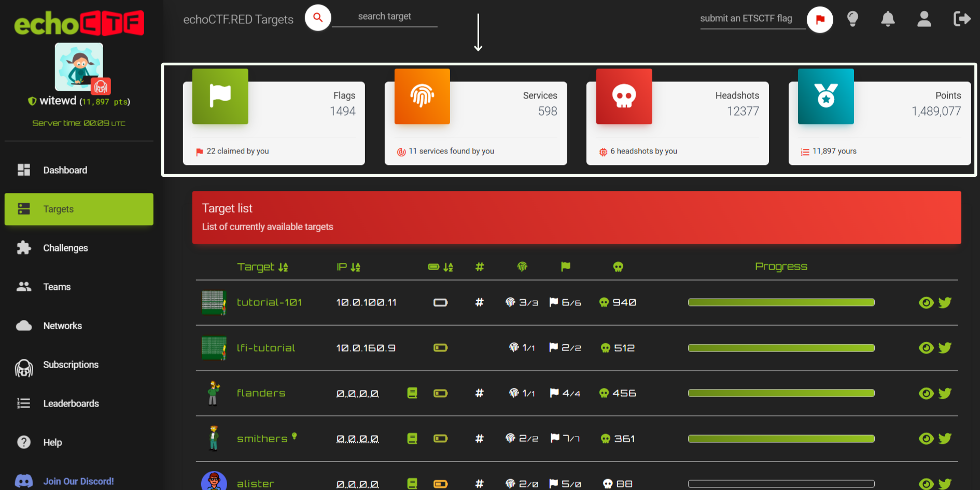Image resolution: width=980 pixels, height=490 pixels.
Task: Open hints via the lightbulb icon
Action: click(852, 19)
